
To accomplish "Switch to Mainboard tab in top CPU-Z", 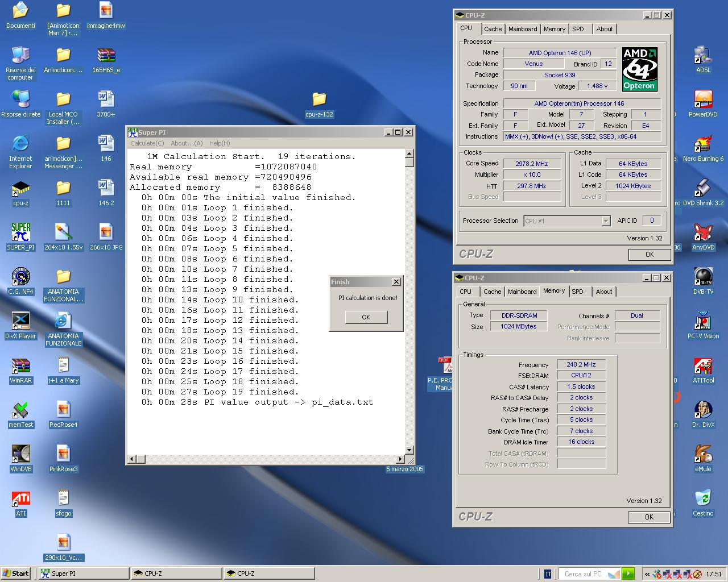I will tap(523, 29).
